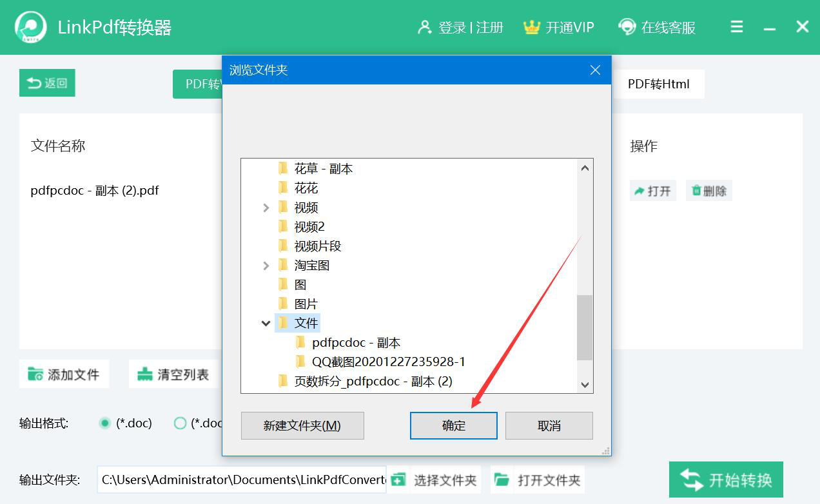Click the 确定 button in dialog
This screenshot has width=820, height=504.
454,426
